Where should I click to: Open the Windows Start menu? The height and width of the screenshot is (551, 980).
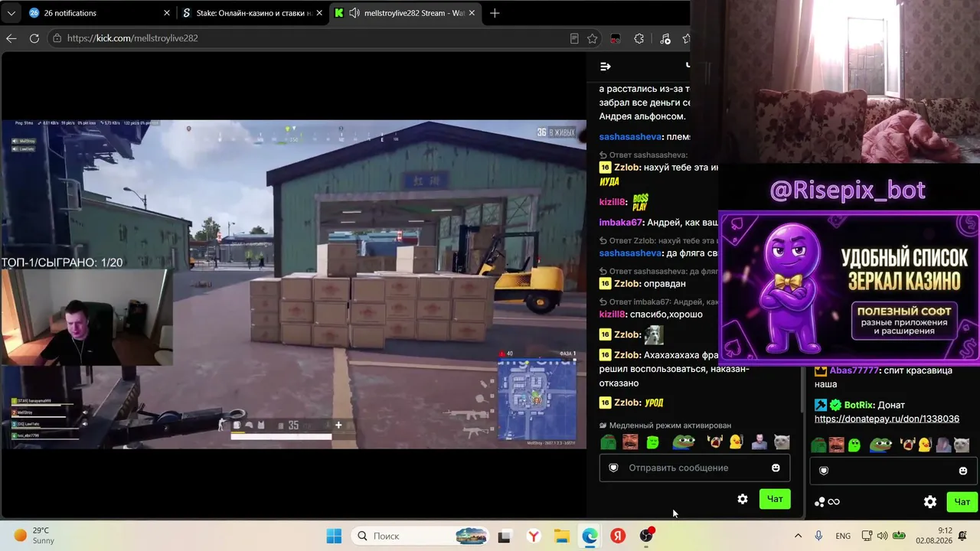point(334,536)
